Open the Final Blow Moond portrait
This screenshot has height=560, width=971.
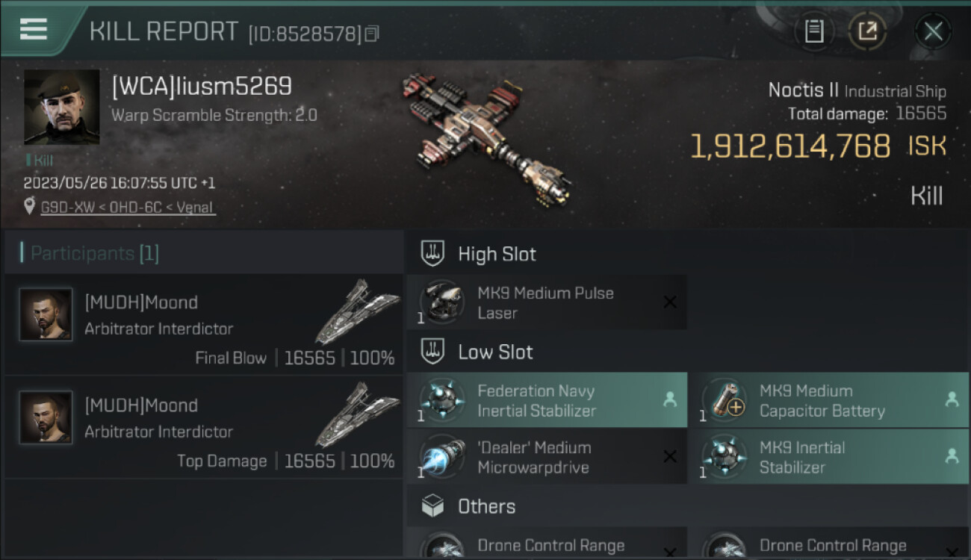click(x=46, y=315)
